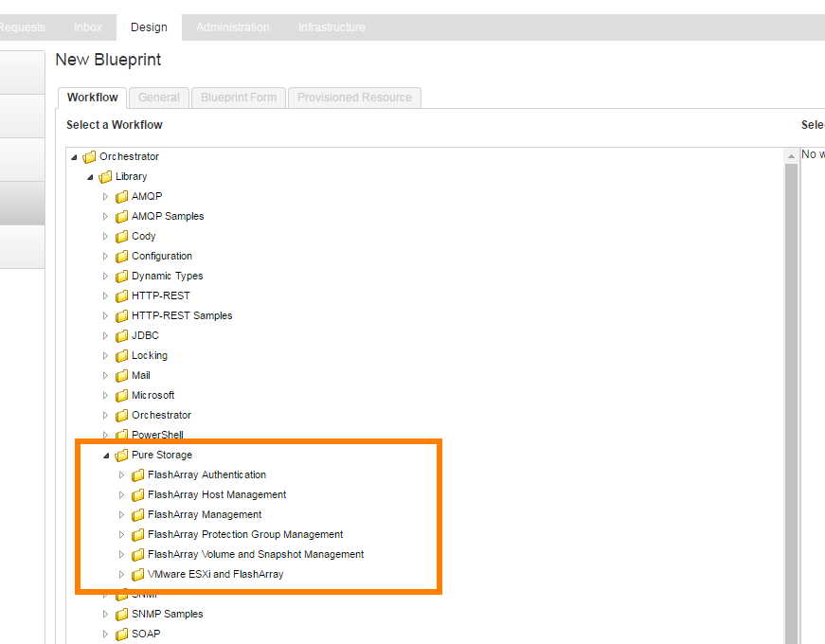This screenshot has height=644, width=825.
Task: Click the HTTP-REST folder icon
Action: click(x=121, y=296)
